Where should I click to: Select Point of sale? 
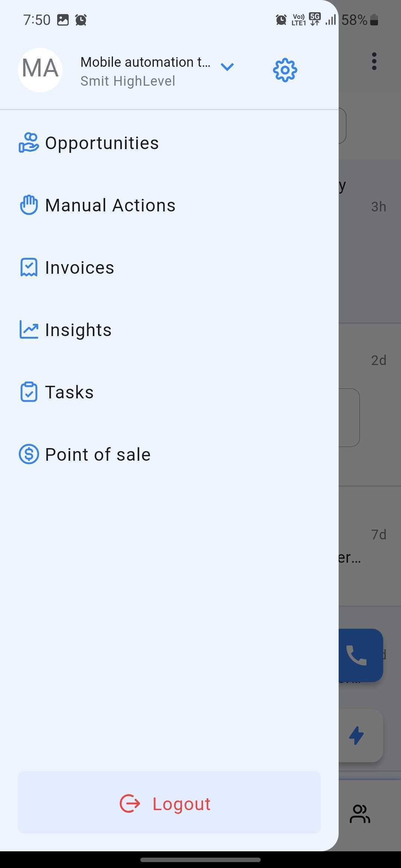(x=169, y=454)
